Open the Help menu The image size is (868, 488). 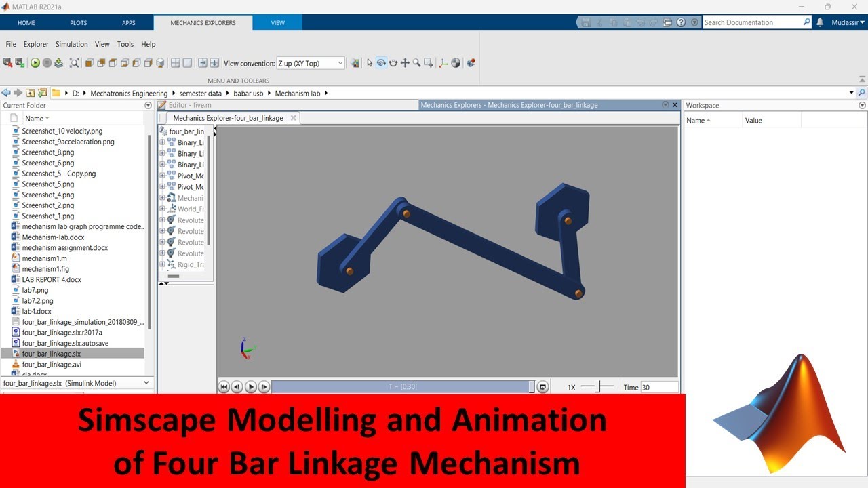point(149,44)
